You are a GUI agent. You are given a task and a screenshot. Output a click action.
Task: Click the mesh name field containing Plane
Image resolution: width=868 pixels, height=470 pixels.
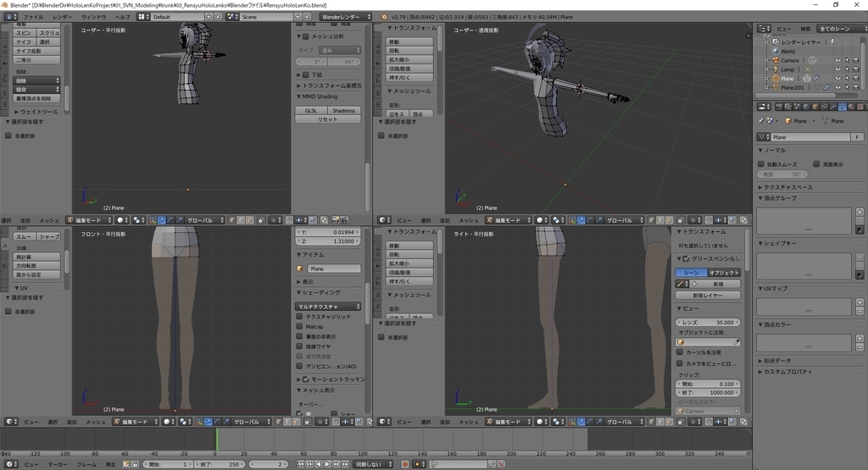(x=810, y=137)
